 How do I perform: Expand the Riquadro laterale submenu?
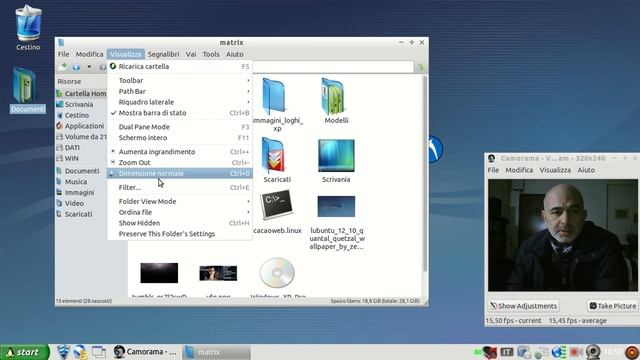pos(180,102)
